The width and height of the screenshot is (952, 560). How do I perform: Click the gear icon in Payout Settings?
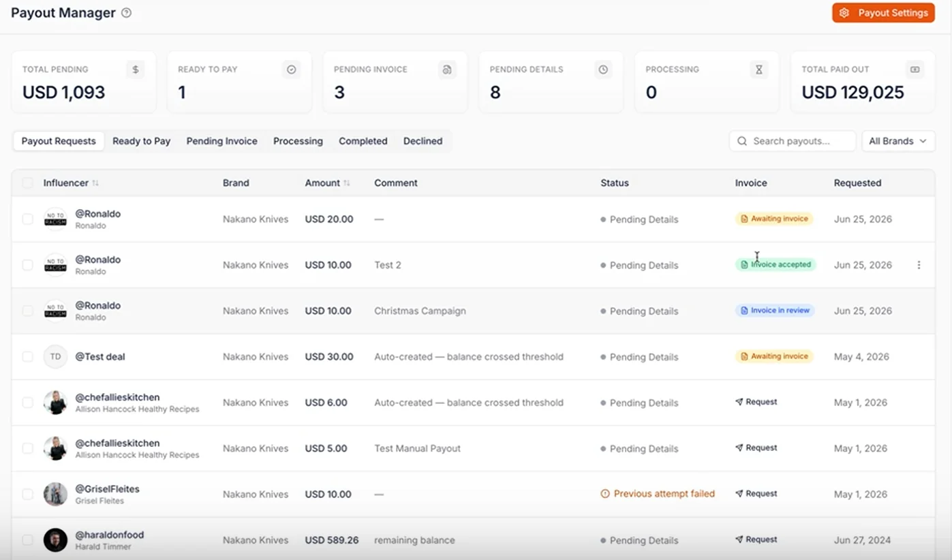[x=844, y=13]
